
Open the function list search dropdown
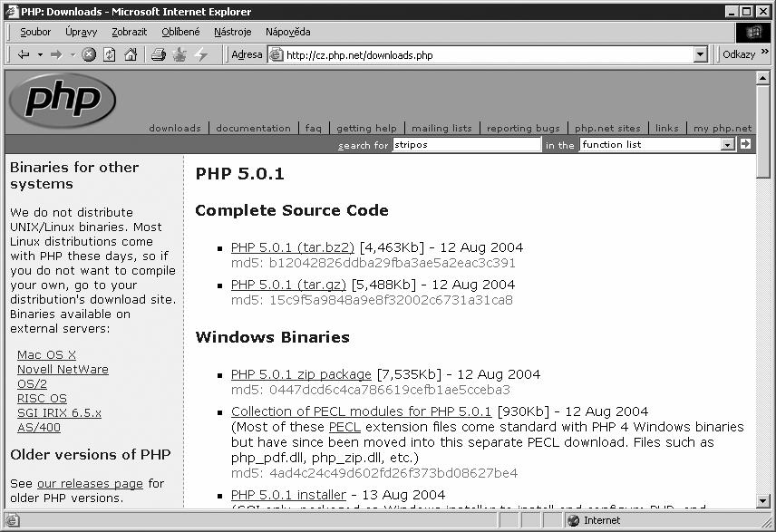pos(656,144)
